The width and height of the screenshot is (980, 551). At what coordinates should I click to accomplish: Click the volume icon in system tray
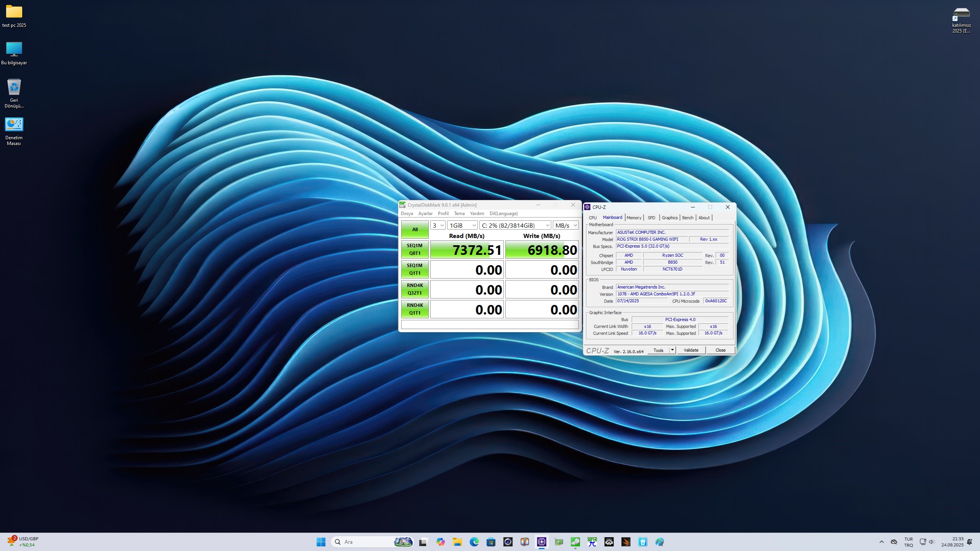click(931, 542)
